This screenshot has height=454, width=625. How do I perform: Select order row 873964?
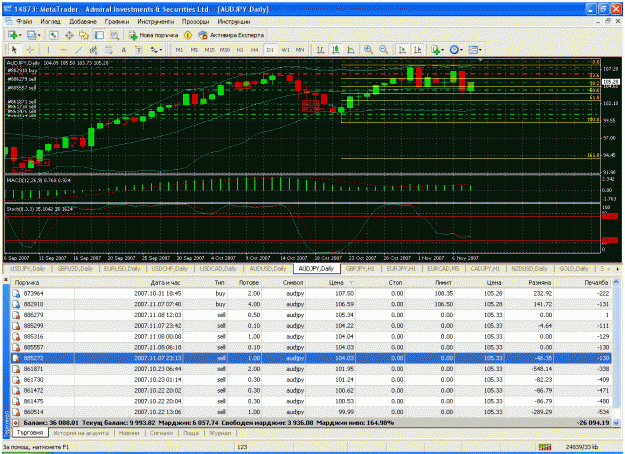tap(311, 293)
